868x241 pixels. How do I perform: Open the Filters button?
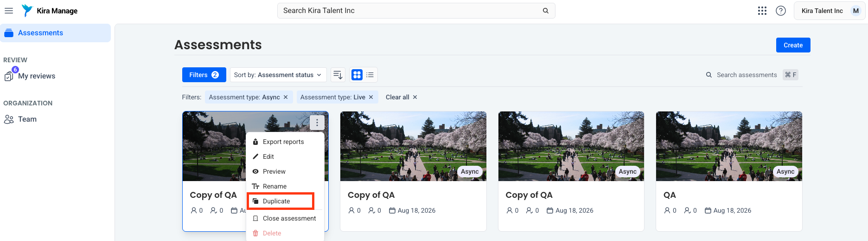tap(204, 75)
